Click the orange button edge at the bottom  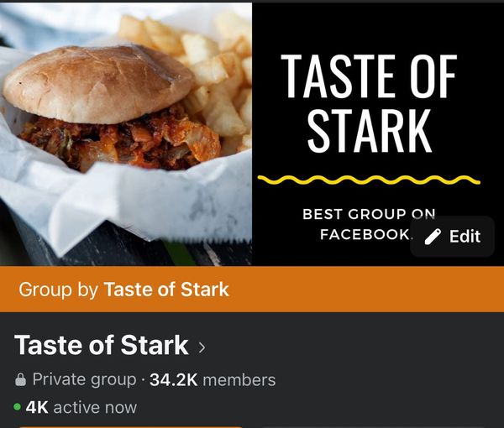coord(130,426)
